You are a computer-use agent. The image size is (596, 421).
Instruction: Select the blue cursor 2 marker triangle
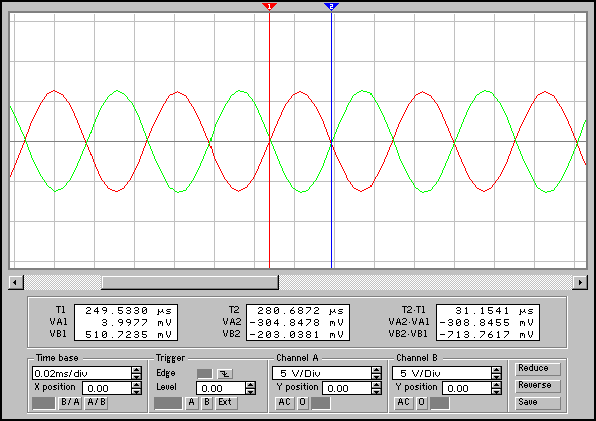[331, 6]
